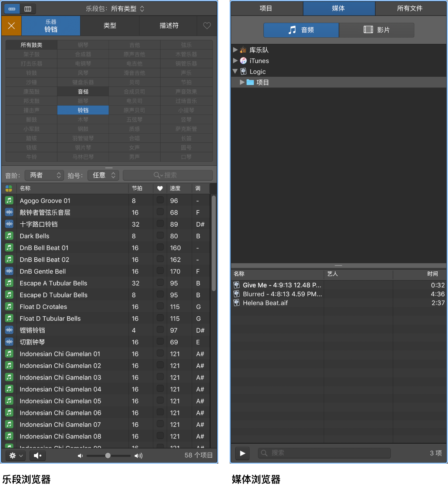Image resolution: width=448 pixels, height=488 pixels.
Task: Click the blue audio icon for 敲钟者管弦乐音层
Action: pyautogui.click(x=9, y=212)
